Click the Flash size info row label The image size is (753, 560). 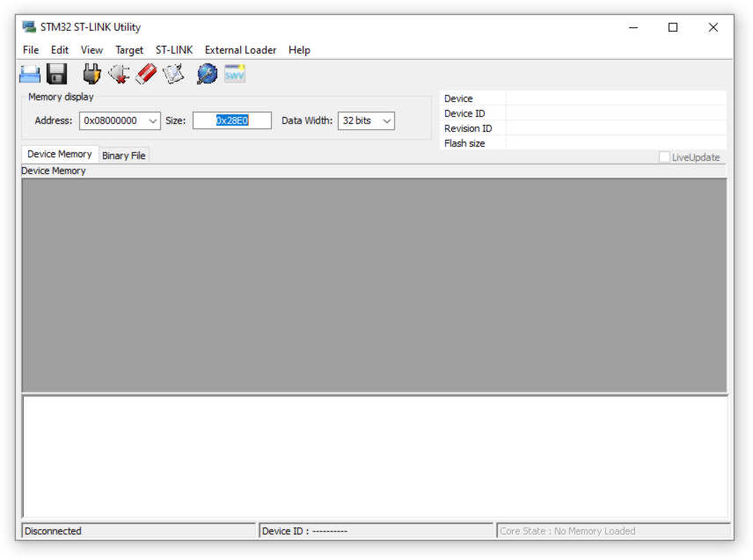coord(464,143)
